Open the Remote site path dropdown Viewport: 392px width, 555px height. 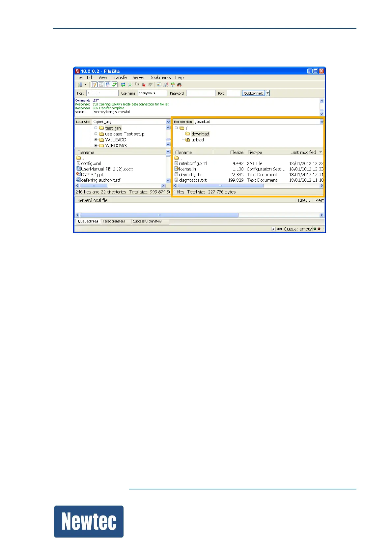tap(322, 122)
